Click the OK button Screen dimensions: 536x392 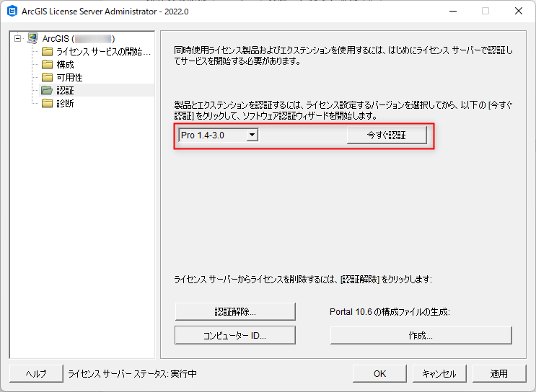tap(379, 373)
